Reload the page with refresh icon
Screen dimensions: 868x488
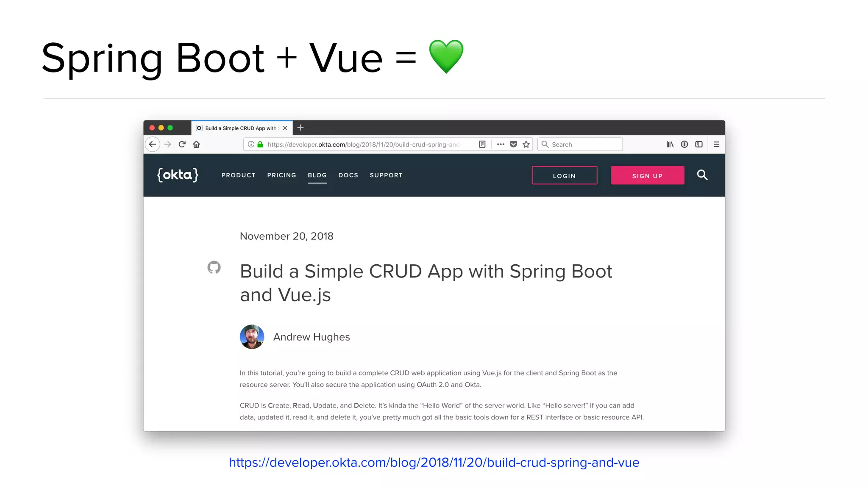coord(182,144)
